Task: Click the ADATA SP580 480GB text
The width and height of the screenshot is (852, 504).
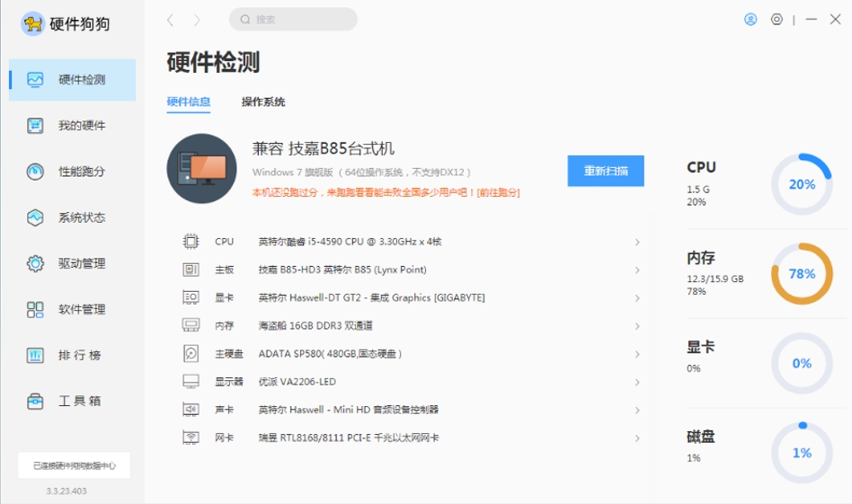Action: point(330,354)
